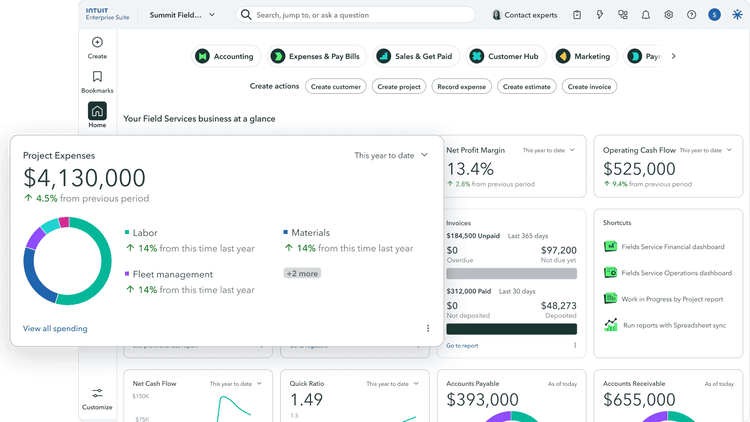Click the $97,200 Not due yet amount
This screenshot has width=750, height=422.
[559, 250]
